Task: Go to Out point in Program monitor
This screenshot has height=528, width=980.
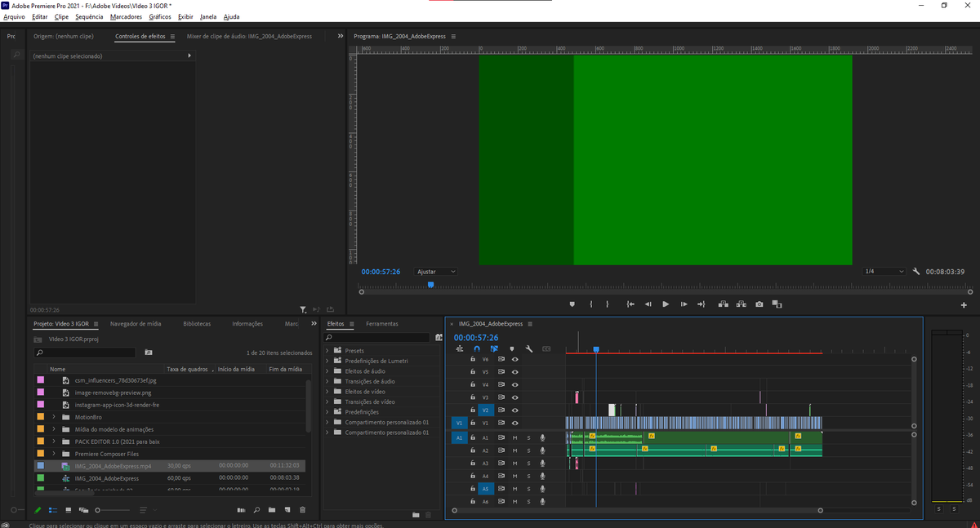Action: pos(701,304)
